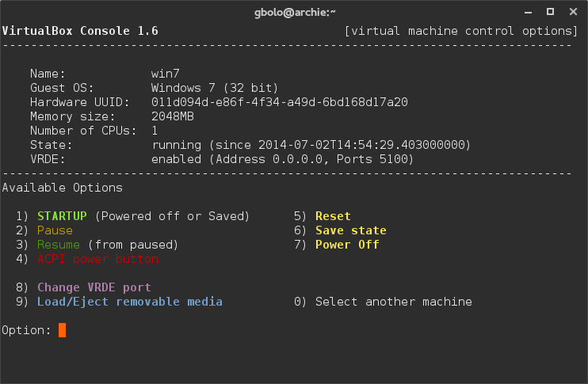Select the machine name win7

pos(166,74)
